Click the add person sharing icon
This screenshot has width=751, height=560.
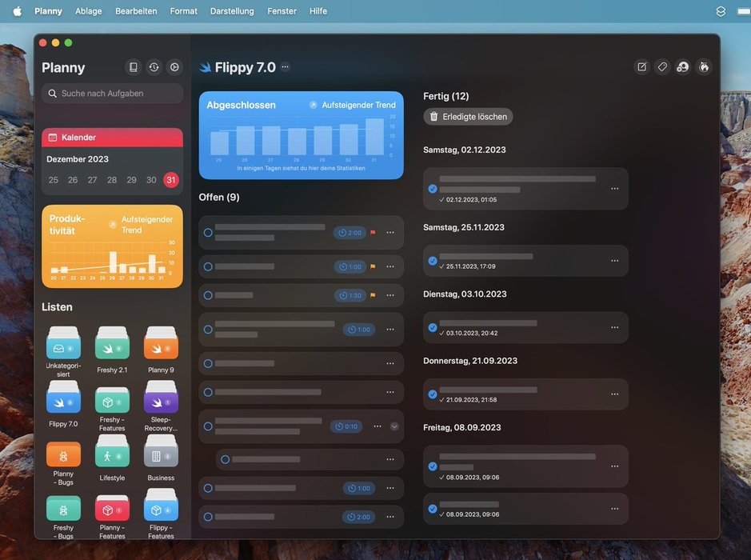(683, 67)
